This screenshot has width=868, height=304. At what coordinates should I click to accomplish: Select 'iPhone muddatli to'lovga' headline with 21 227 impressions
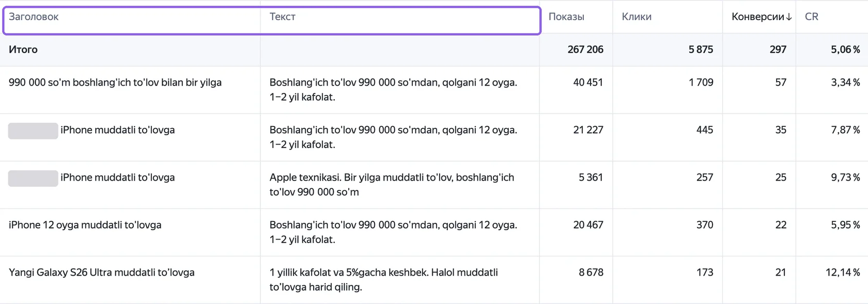tap(118, 130)
